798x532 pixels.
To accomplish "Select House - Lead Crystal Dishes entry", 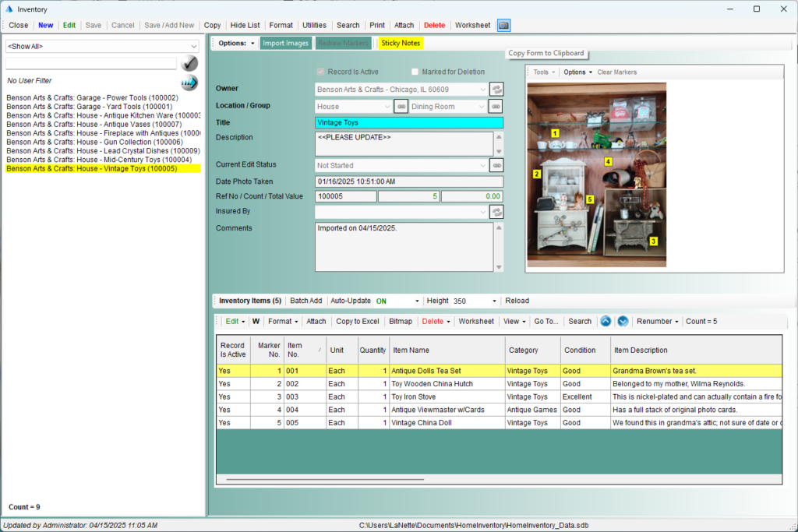I will [x=104, y=151].
